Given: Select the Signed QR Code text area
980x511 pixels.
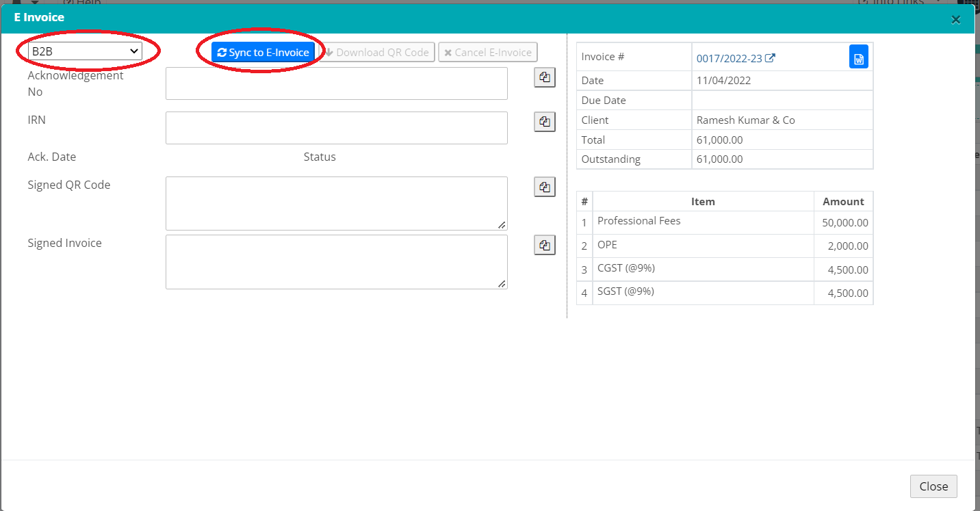Looking at the screenshot, I should point(336,203).
